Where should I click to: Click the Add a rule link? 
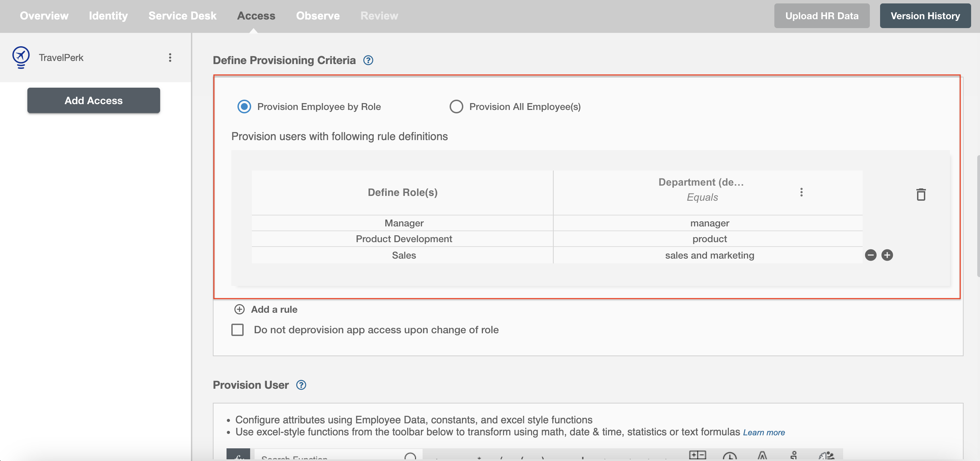(274, 309)
